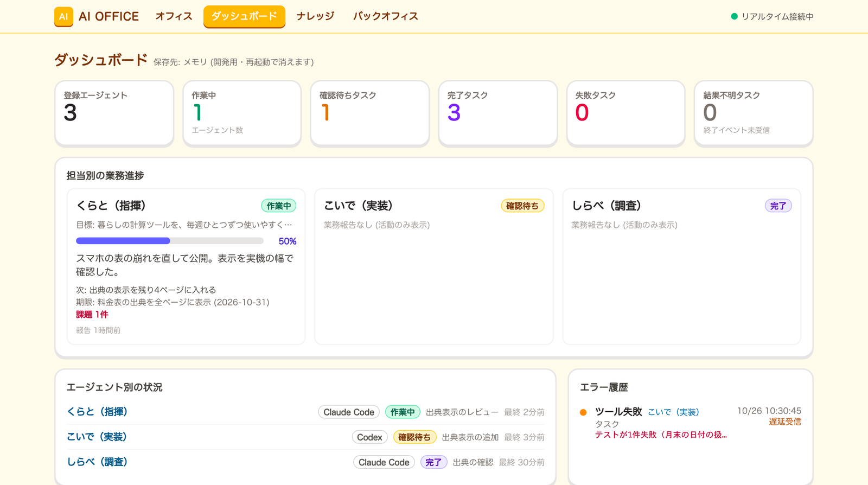Screen dimensions: 868x485
Task: Click the green realtime connection status dot
Action: [x=734, y=16]
